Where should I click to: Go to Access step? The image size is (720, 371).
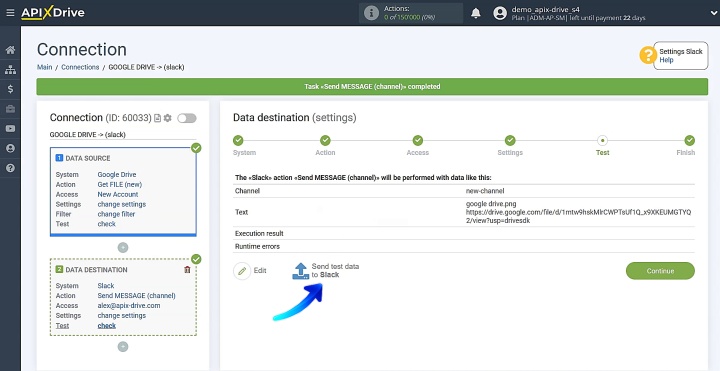pos(417,141)
